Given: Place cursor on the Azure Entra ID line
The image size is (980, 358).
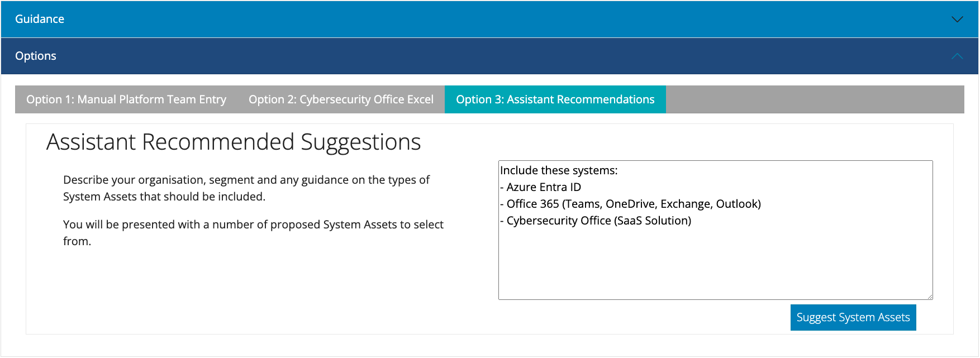Looking at the screenshot, I should tap(541, 187).
